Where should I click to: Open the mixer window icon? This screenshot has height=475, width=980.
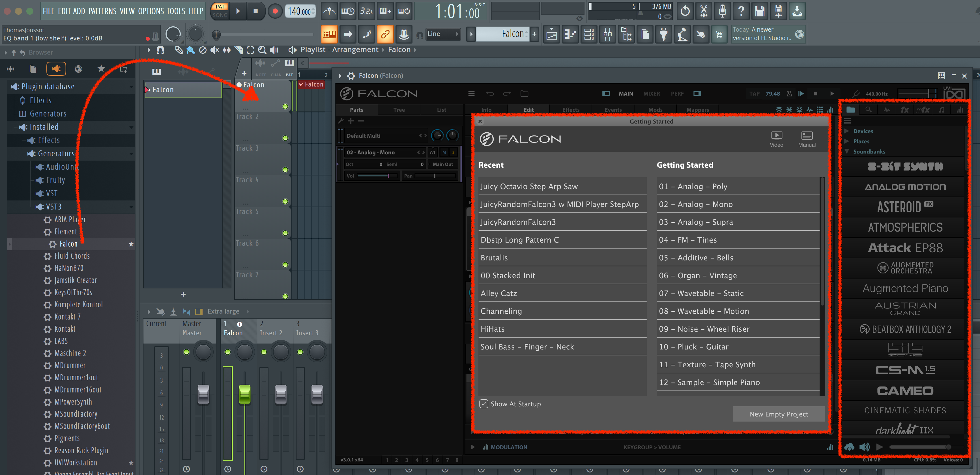[x=608, y=34]
